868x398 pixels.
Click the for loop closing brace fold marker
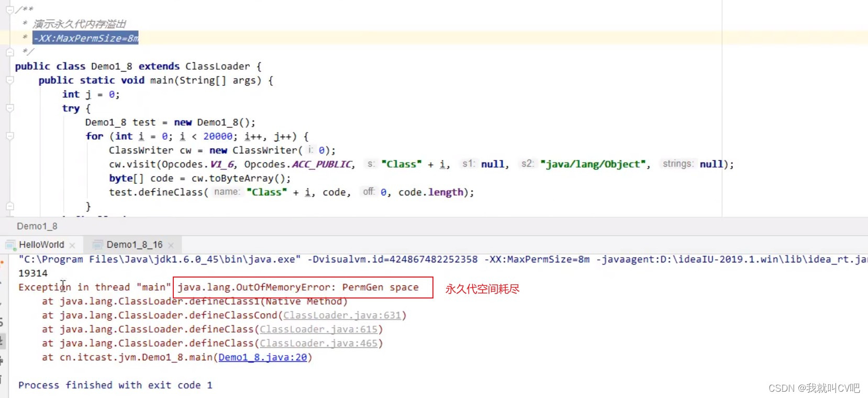click(9, 206)
